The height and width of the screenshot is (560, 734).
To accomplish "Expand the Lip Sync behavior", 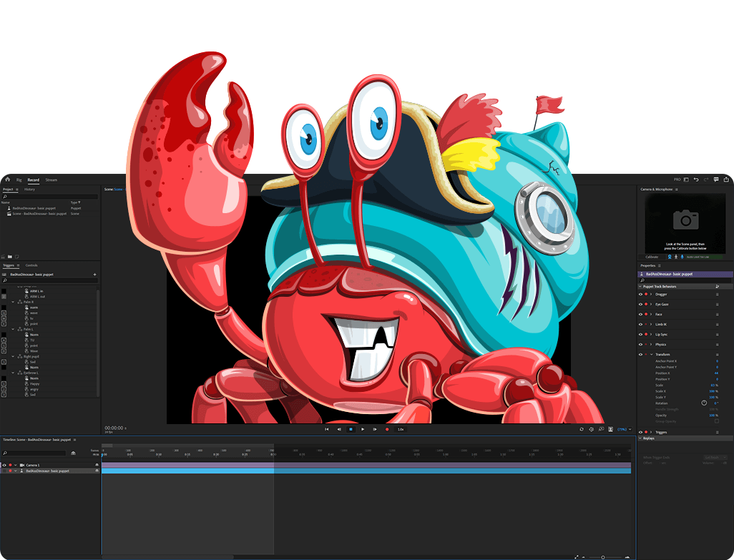I will (651, 334).
